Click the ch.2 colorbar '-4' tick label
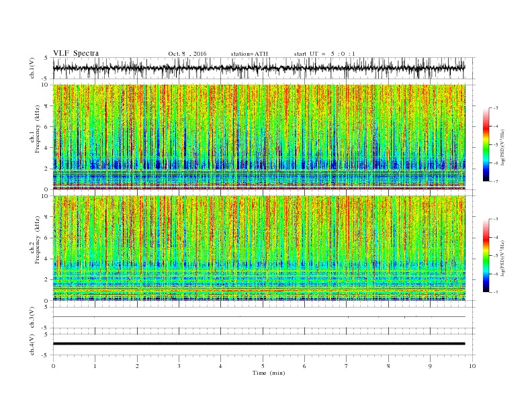The height and width of the screenshot is (411, 532). (x=495, y=237)
